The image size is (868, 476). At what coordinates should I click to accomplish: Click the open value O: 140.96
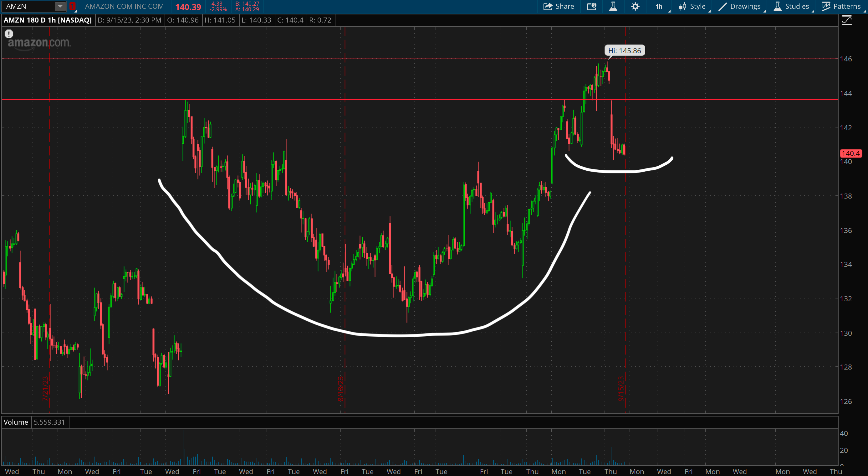pos(183,20)
